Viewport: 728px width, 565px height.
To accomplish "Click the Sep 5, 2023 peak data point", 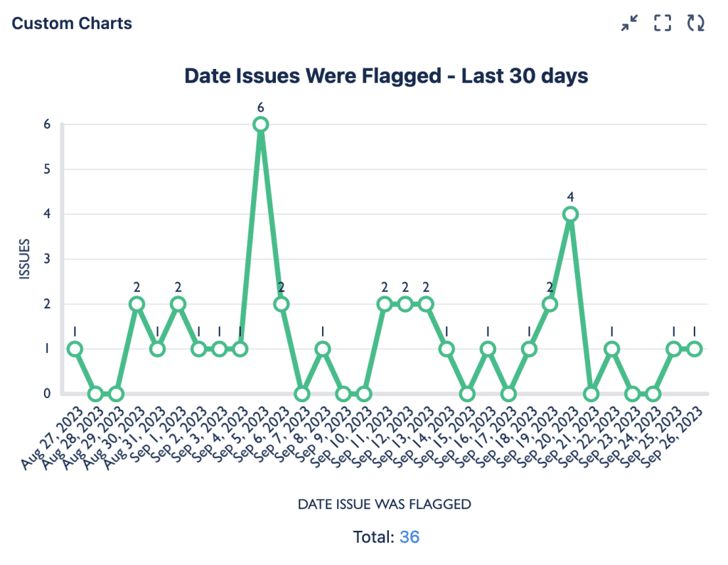I will click(x=261, y=124).
